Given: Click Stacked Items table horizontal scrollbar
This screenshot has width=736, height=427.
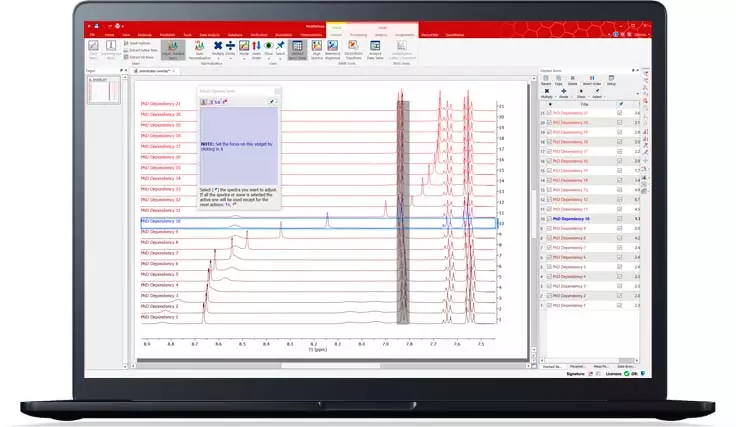Looking at the screenshot, I should pyautogui.click(x=590, y=360).
